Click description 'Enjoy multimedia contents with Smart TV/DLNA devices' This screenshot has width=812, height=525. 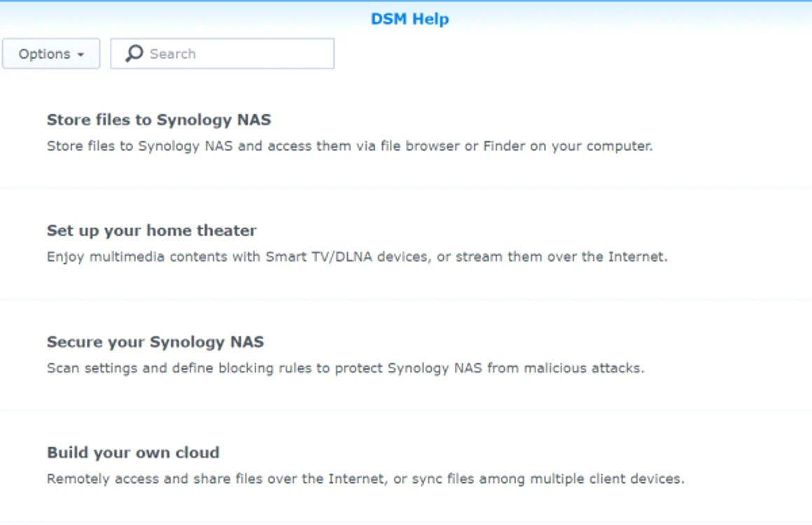[357, 257]
